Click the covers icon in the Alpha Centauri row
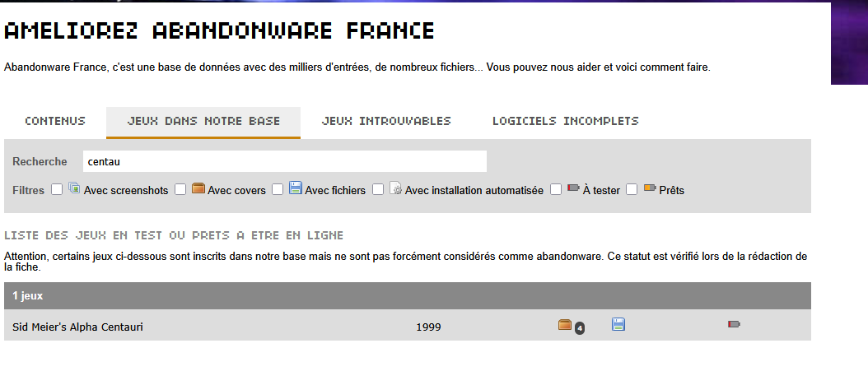Image resolution: width=868 pixels, height=385 pixels. pos(565,325)
